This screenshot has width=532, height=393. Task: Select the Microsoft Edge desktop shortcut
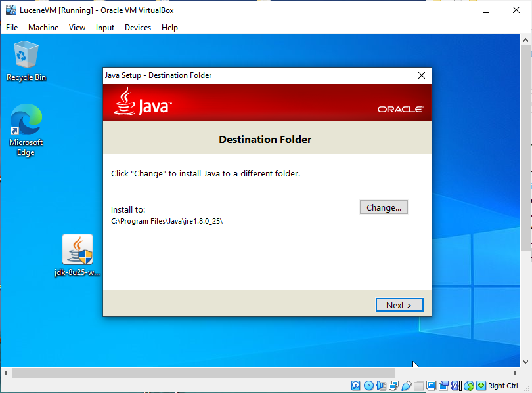(x=26, y=129)
